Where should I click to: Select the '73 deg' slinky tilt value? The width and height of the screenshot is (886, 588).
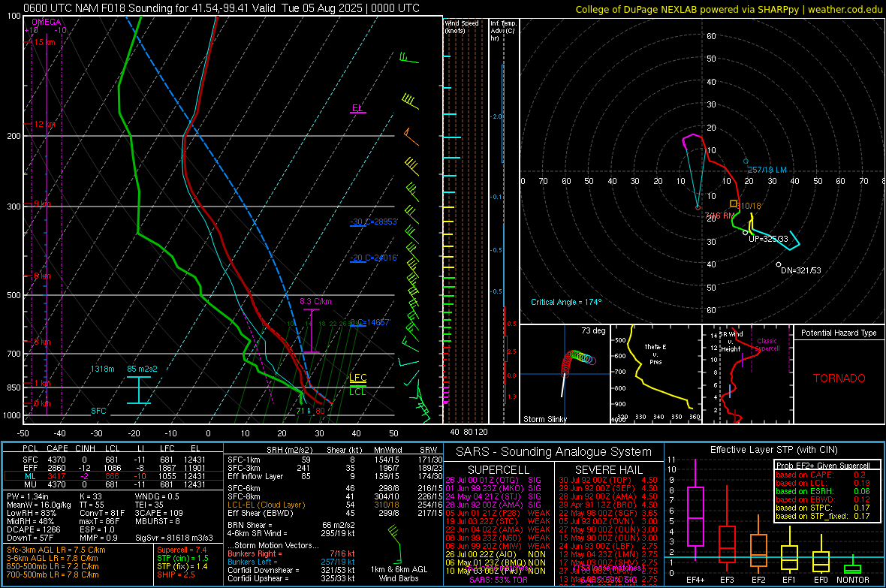[593, 330]
